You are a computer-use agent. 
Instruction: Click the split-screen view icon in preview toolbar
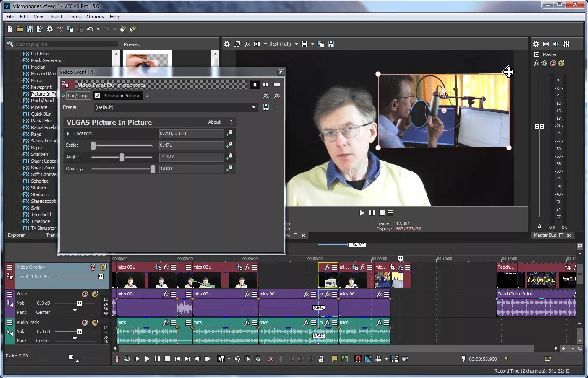coord(257,44)
